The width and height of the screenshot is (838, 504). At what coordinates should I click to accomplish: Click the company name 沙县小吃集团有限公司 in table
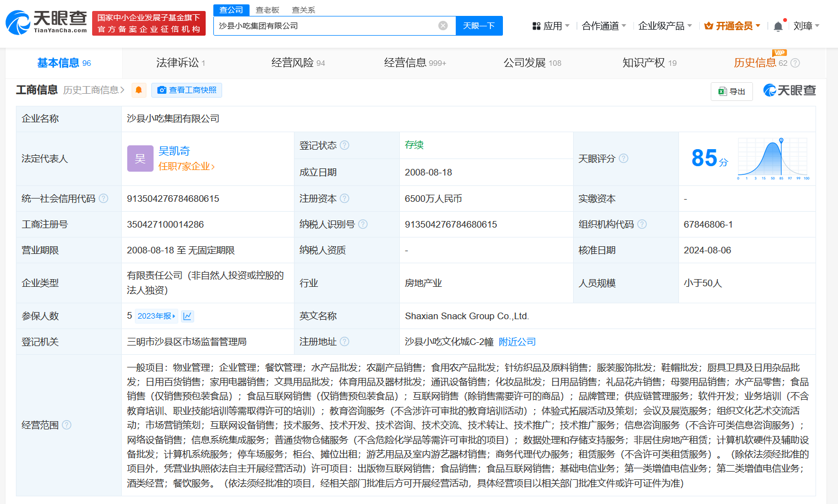coord(173,118)
